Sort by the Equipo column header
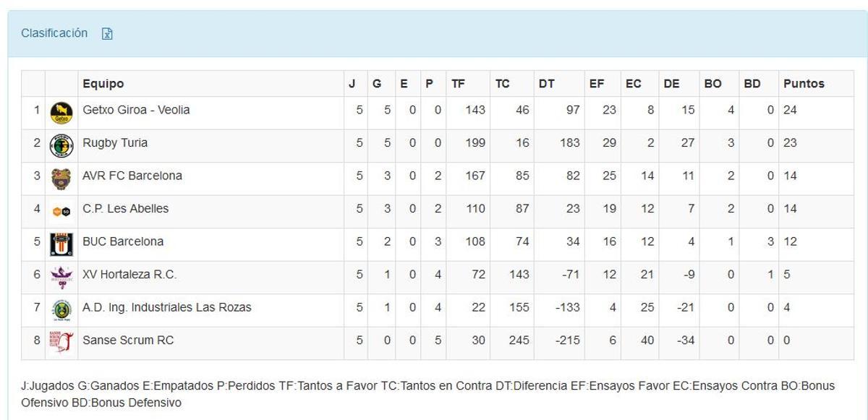 coord(101,83)
